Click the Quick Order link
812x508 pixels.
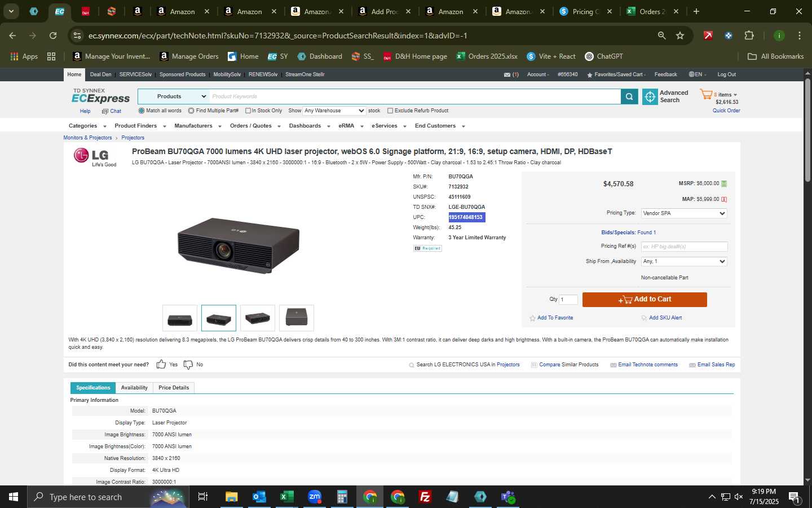pos(726,111)
